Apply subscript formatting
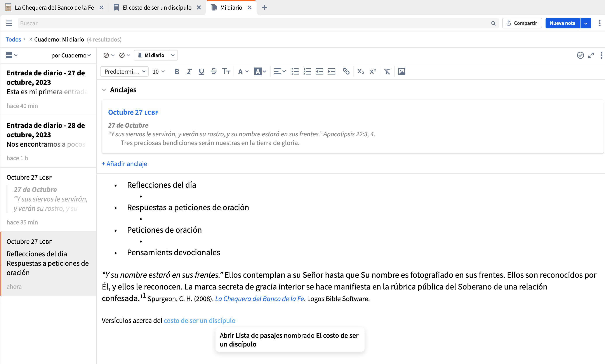Screen dimensions: 605x364 click(x=360, y=71)
